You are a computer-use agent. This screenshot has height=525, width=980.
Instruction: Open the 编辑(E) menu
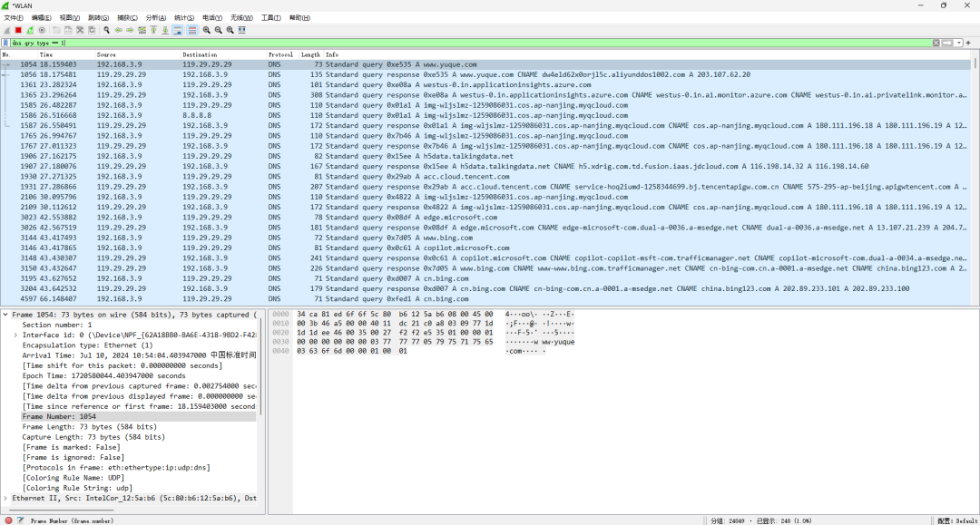(x=41, y=17)
